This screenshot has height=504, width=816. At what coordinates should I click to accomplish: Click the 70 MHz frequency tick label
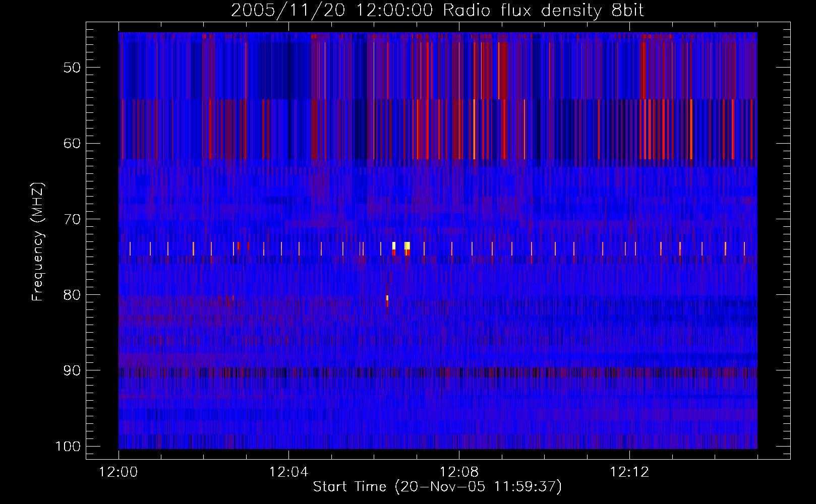[72, 219]
